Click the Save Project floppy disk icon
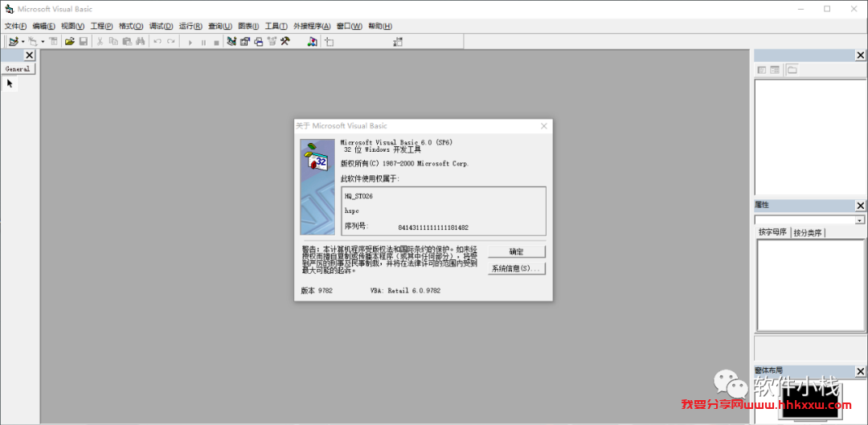The width and height of the screenshot is (868, 425). click(84, 42)
